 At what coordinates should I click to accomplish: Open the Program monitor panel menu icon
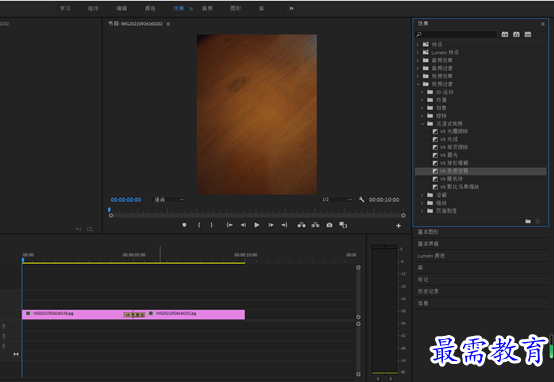pos(168,24)
